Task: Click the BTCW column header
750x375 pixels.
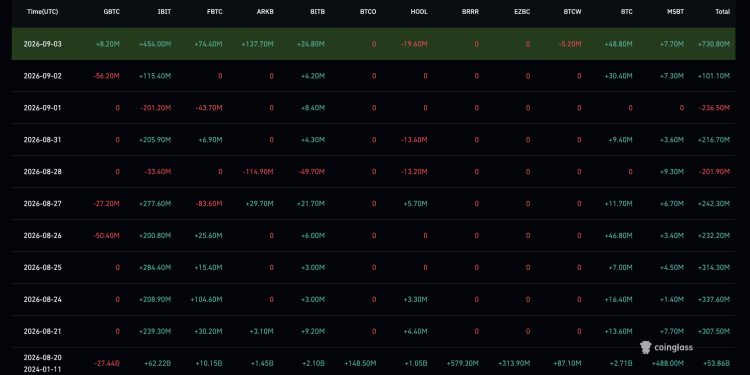Action: (x=572, y=12)
